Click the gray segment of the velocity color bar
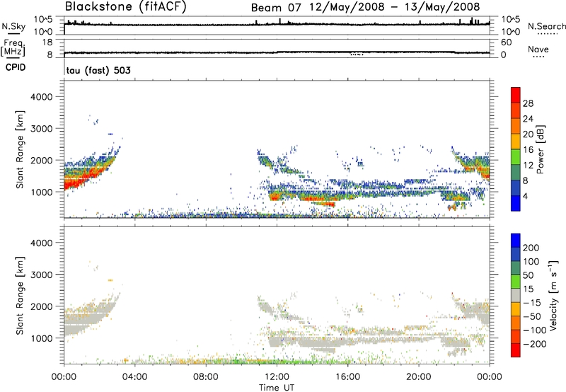This screenshot has width=566, height=392. click(516, 295)
